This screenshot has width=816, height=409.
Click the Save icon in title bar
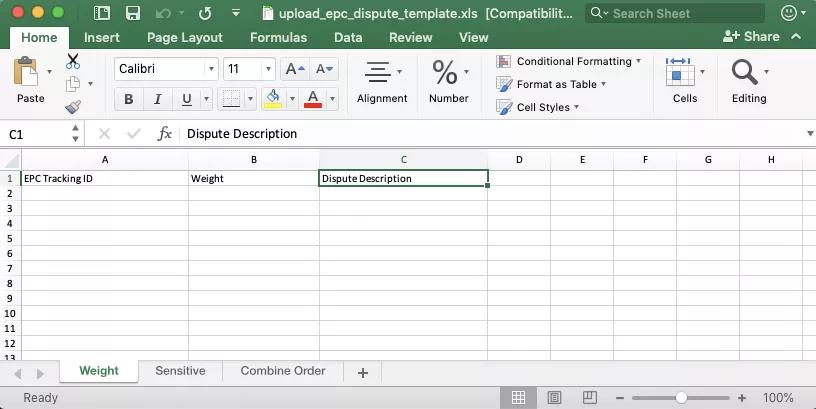pos(132,14)
